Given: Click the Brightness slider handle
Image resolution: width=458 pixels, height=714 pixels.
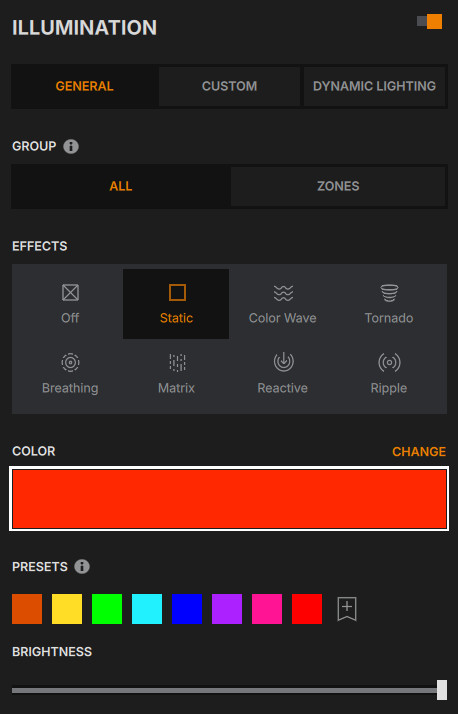Looking at the screenshot, I should coord(442,690).
